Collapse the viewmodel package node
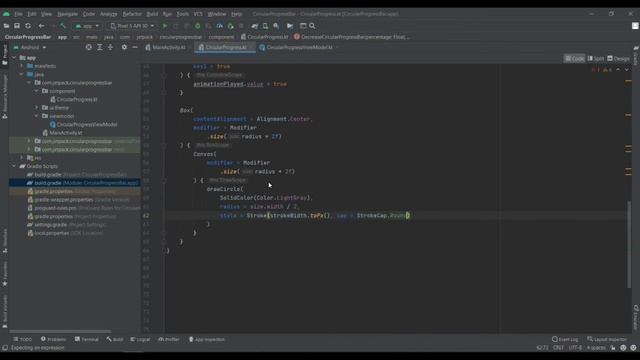This screenshot has width=640, height=360. pos(37,116)
